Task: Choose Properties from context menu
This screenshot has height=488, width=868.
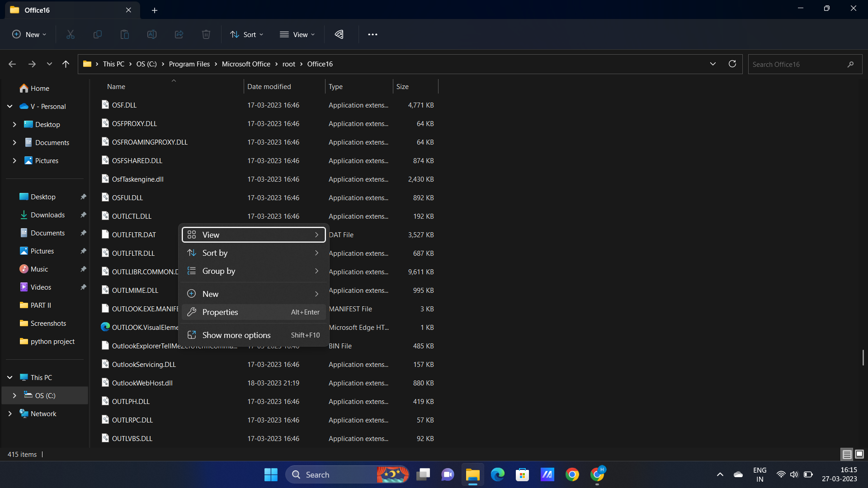Action: pyautogui.click(x=254, y=312)
